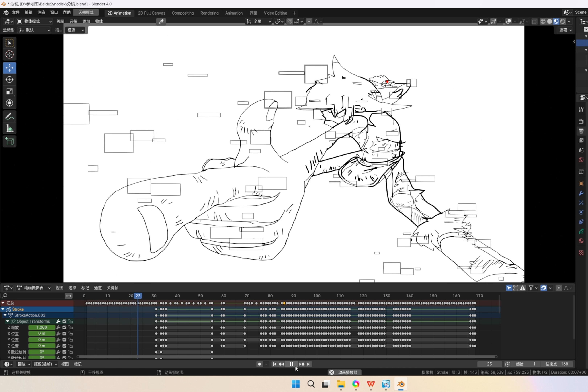Open the 动画摄影表 editor mode dropdown
The width and height of the screenshot is (588, 392).
[34, 288]
